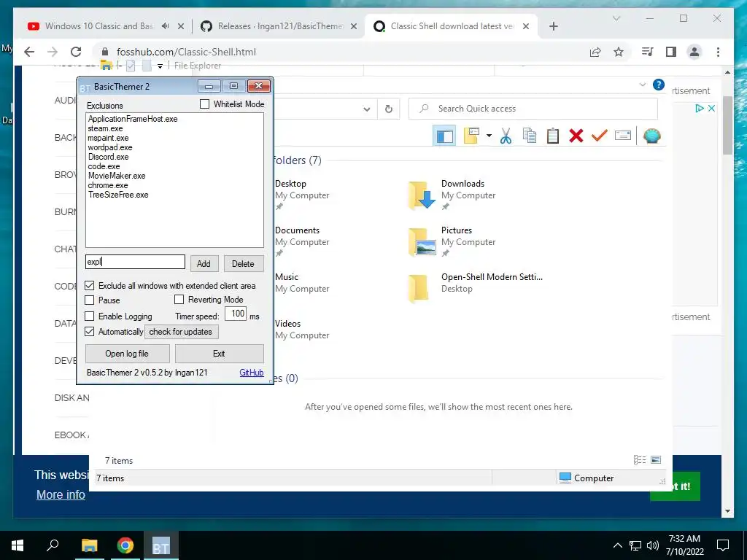747x560 pixels.
Task: Open Chrome side panel
Action: 671,52
